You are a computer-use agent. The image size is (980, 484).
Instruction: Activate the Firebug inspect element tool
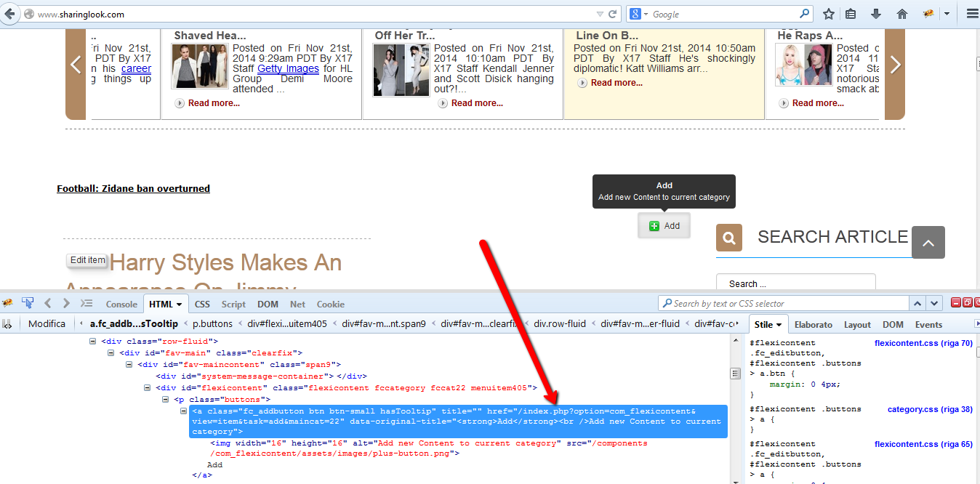click(x=28, y=303)
